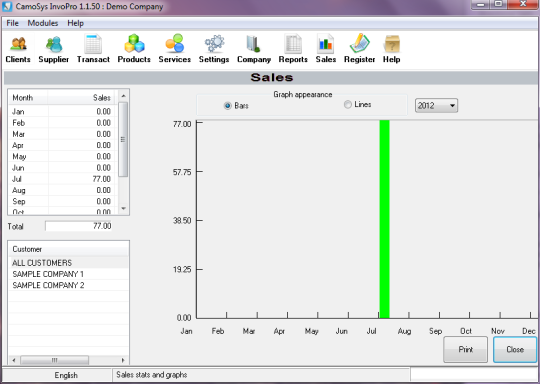Open the Supplier module icon
Viewport: 540px width, 384px height.
pos(53,49)
